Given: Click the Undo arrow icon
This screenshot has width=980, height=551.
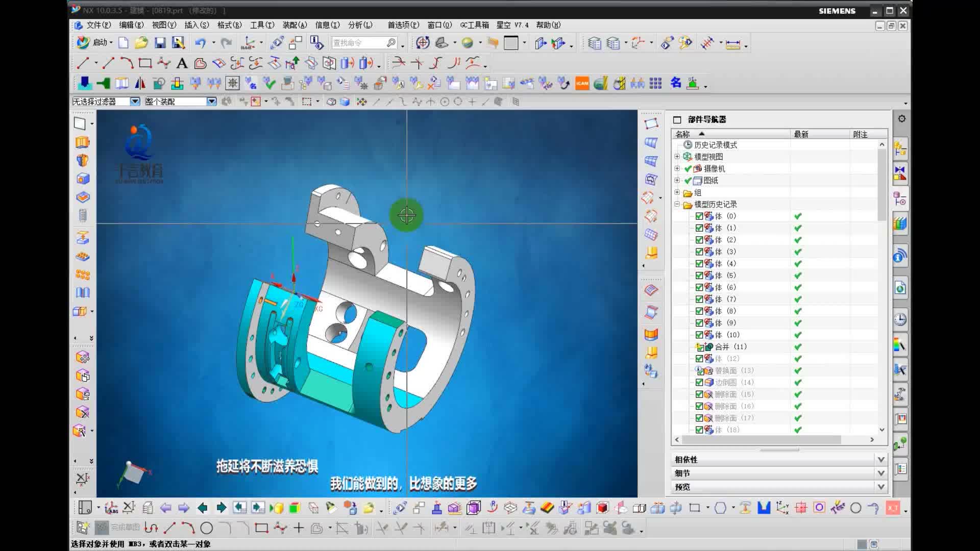Looking at the screenshot, I should point(200,43).
